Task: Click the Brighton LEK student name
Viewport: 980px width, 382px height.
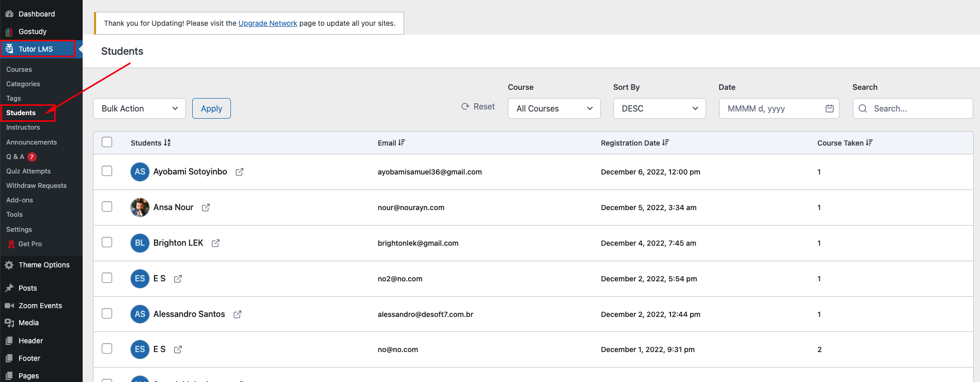Action: pos(178,243)
